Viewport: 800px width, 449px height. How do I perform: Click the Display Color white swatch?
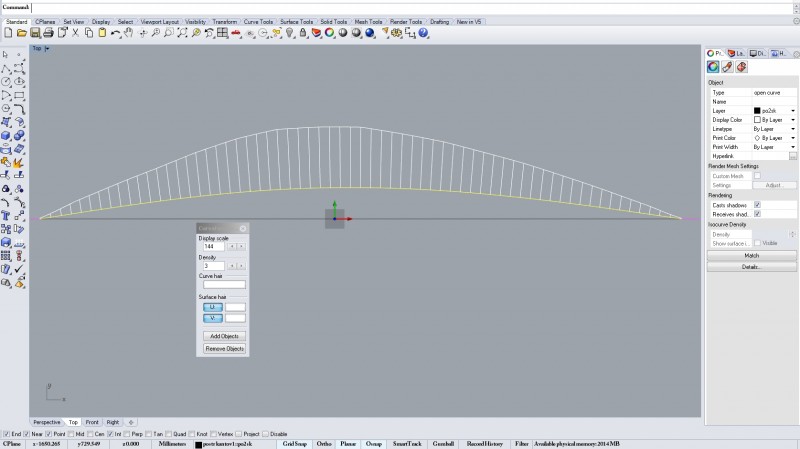pyautogui.click(x=757, y=120)
